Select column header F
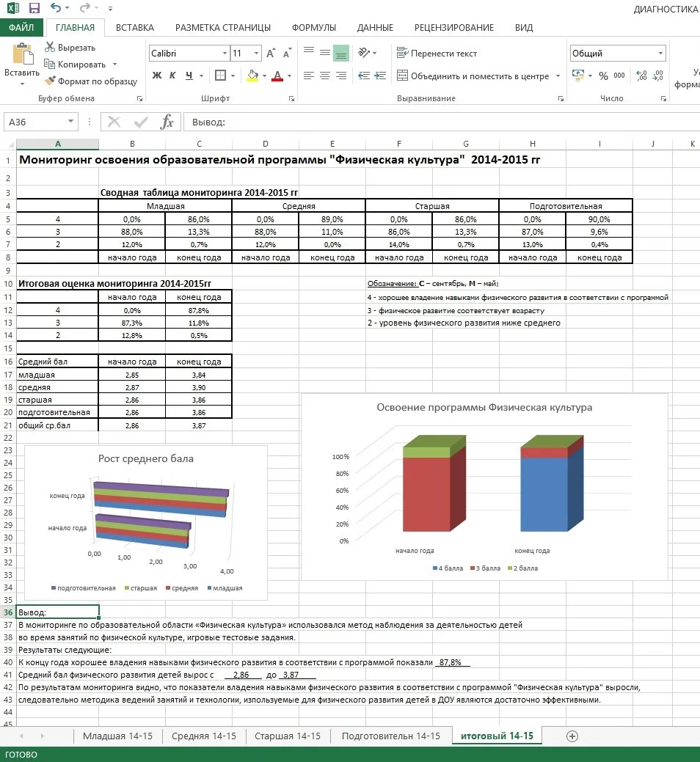The image size is (700, 762). tap(398, 144)
